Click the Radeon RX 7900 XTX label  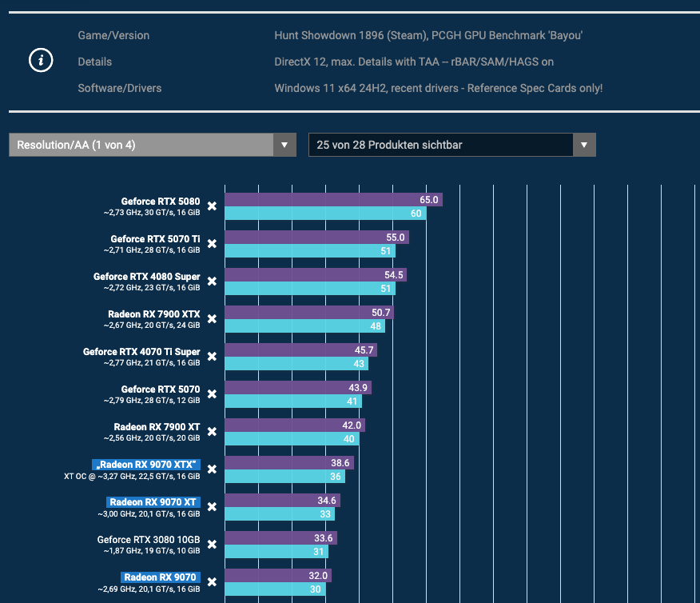pos(153,314)
